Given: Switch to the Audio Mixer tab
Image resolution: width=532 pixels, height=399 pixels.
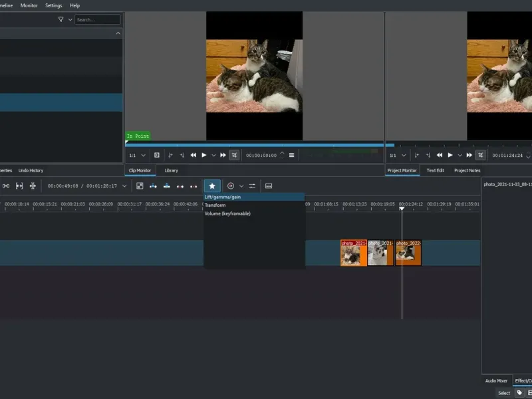Looking at the screenshot, I should pos(496,380).
